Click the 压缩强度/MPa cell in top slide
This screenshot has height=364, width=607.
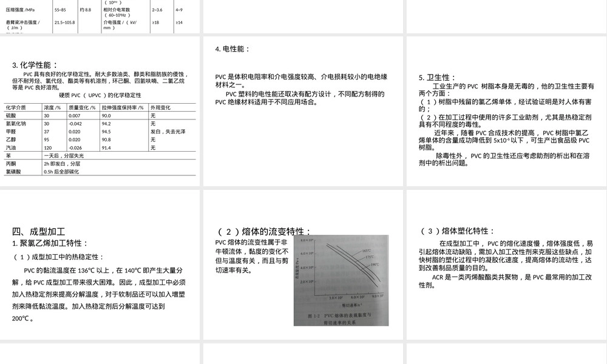[x=20, y=10]
